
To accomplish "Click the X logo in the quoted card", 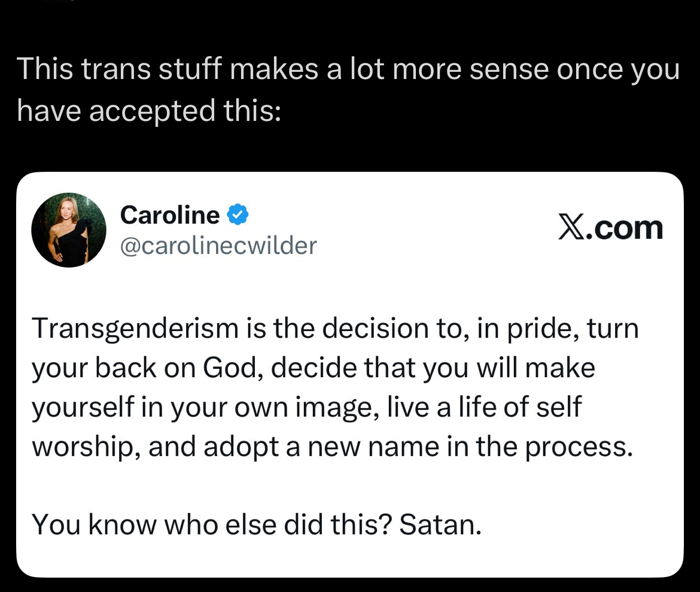I will click(x=570, y=228).
